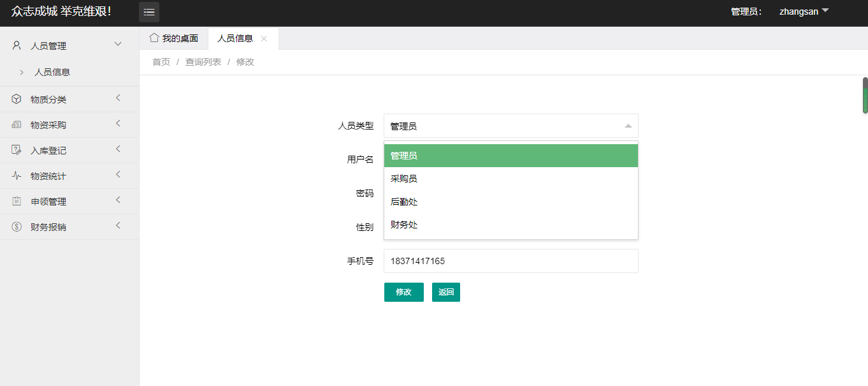The height and width of the screenshot is (386, 868).
Task: Expand the 物质分类 menu chevron
Action: click(118, 98)
